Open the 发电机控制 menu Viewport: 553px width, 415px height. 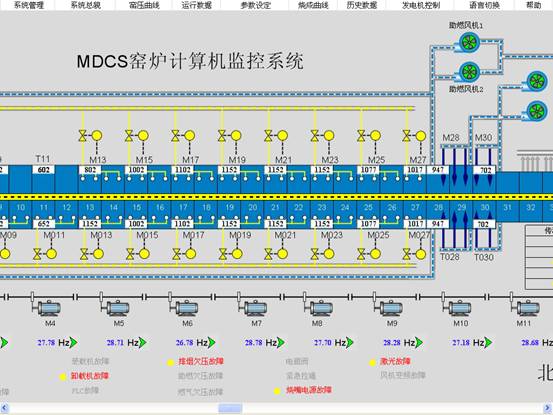click(421, 5)
